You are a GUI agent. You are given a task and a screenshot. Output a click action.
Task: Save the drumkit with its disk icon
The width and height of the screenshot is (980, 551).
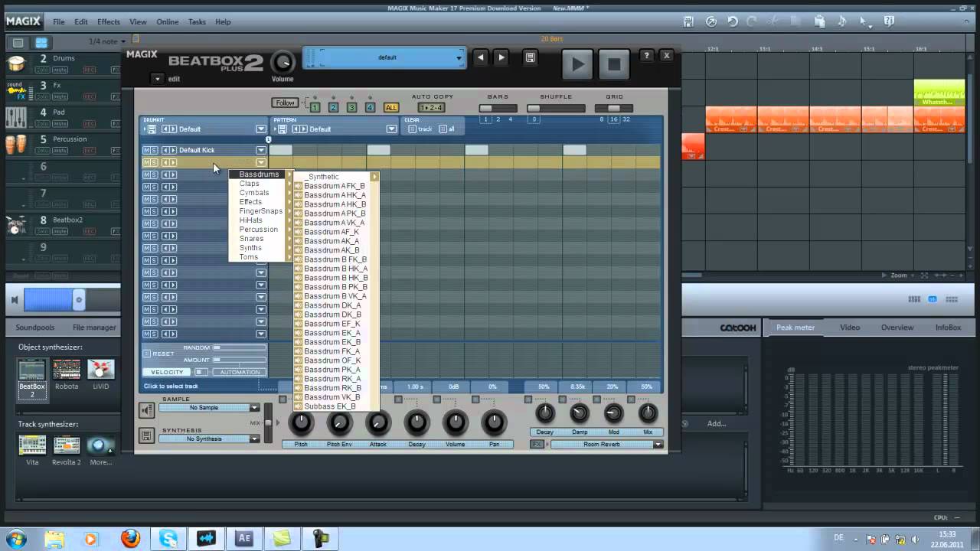click(x=151, y=129)
